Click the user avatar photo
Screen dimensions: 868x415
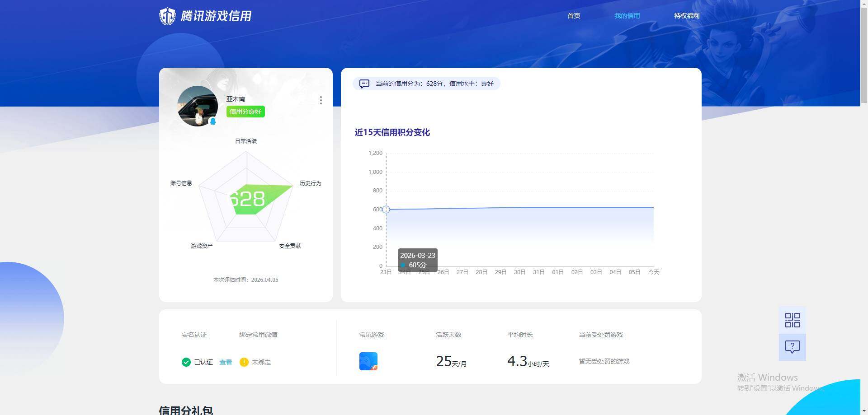pyautogui.click(x=198, y=106)
